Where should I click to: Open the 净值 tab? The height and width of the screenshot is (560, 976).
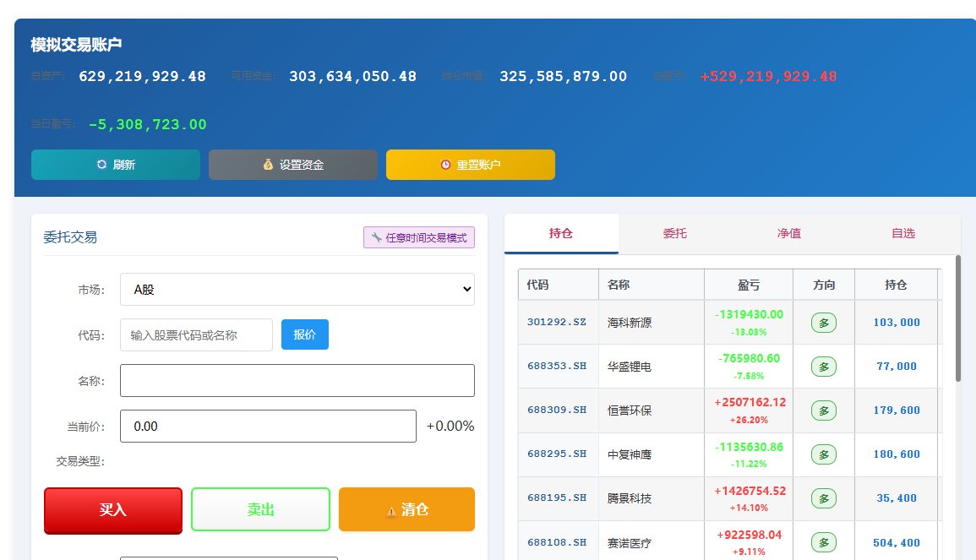[788, 233]
